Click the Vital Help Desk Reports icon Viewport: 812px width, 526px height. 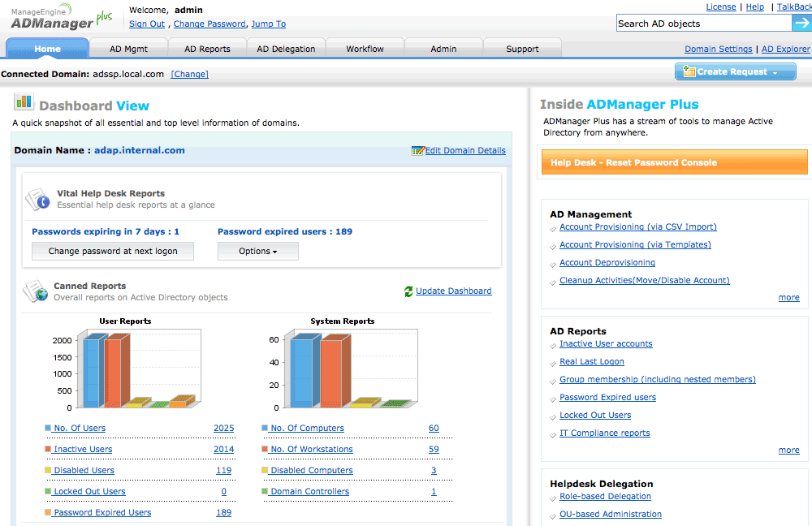point(38,200)
